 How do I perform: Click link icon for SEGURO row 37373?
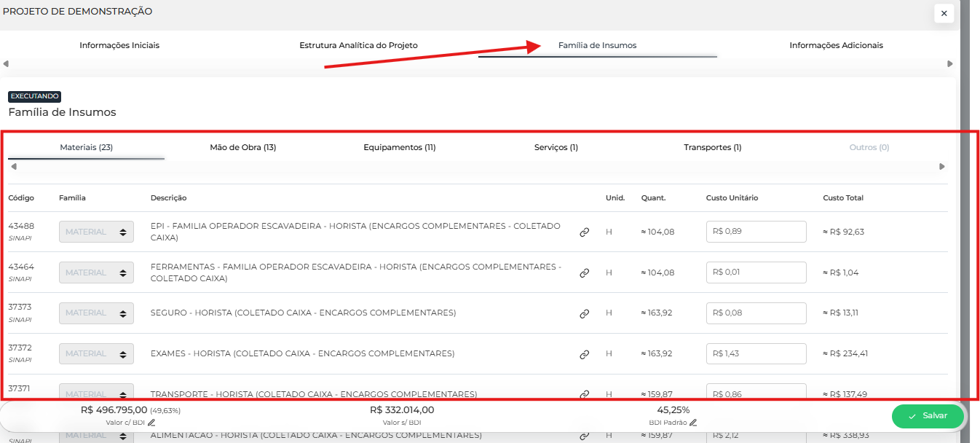tap(584, 314)
